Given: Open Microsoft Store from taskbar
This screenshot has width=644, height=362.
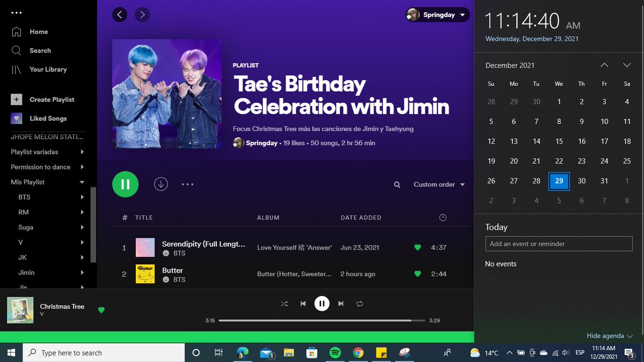Looking at the screenshot, I should [x=312, y=352].
